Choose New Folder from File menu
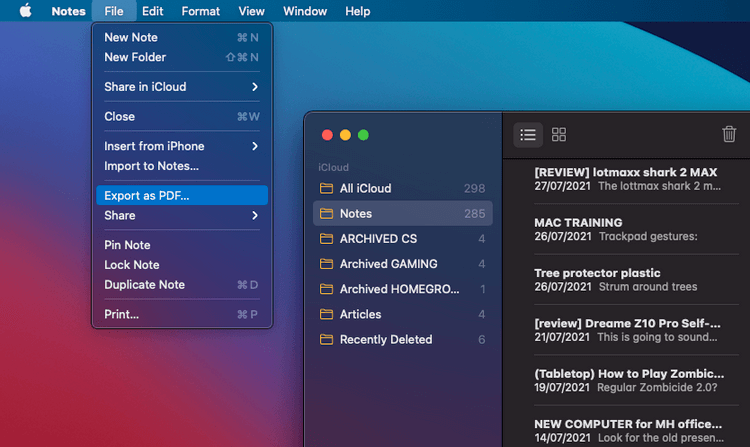Screen dimensions: 750x447 click(182, 57)
